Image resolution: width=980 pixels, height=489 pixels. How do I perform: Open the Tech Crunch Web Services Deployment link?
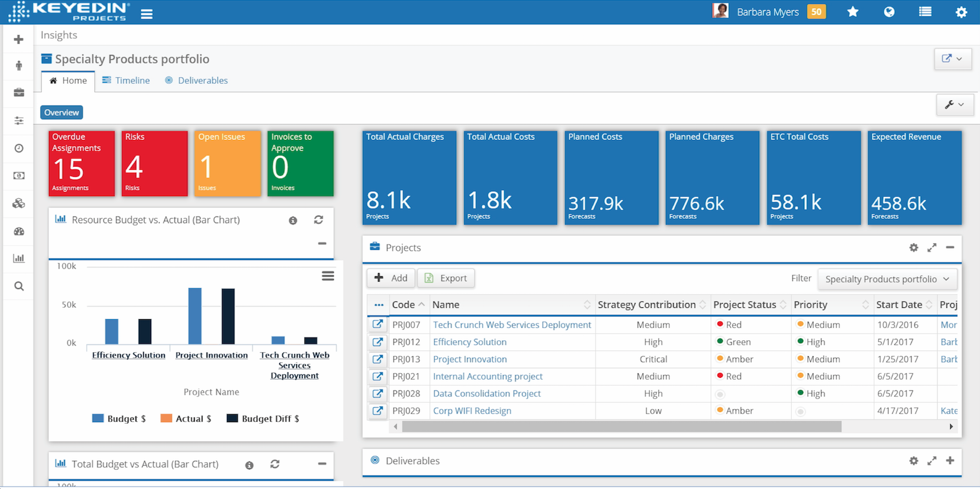pyautogui.click(x=512, y=325)
